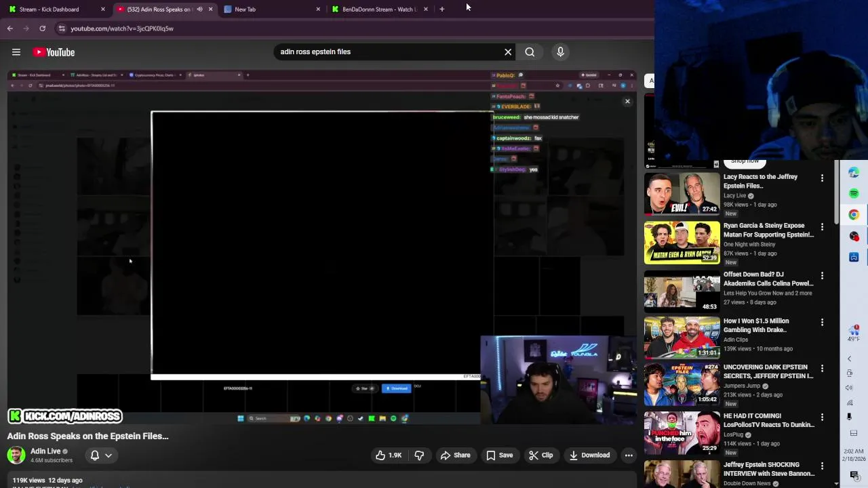The height and width of the screenshot is (488, 868).
Task: Open UNCOVERING DARK EPSTEIN SECRETS title
Action: pos(768,371)
